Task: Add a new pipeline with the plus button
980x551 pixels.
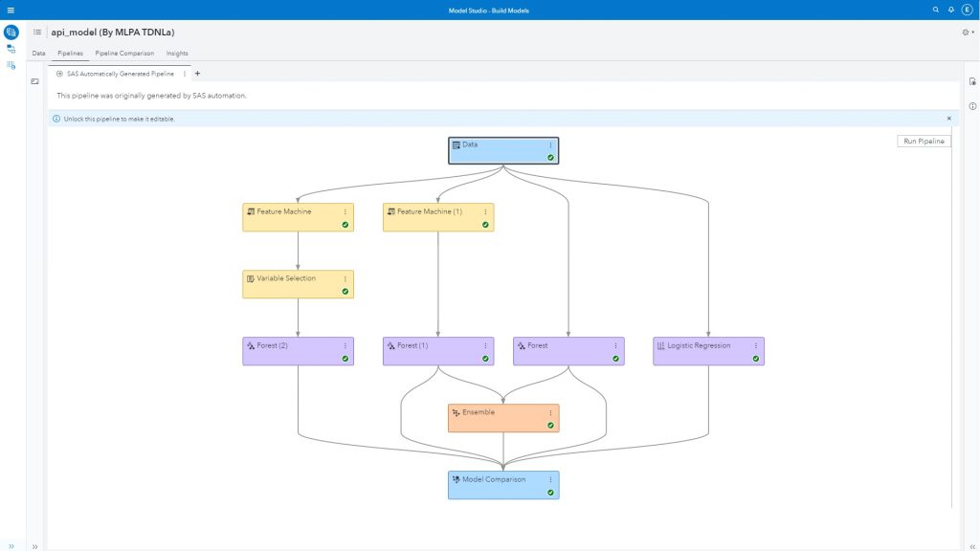Action: click(x=197, y=73)
